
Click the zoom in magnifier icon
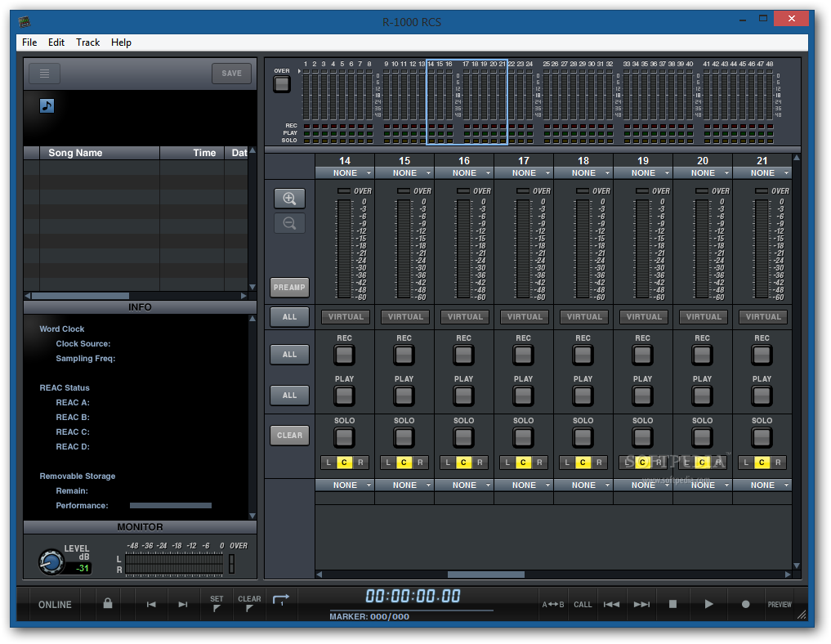coord(289,199)
